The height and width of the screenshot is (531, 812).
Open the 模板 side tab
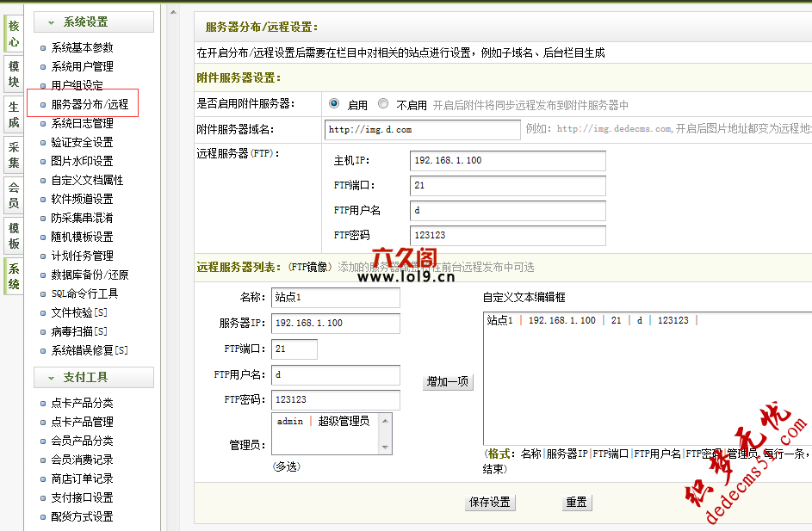pos(14,237)
